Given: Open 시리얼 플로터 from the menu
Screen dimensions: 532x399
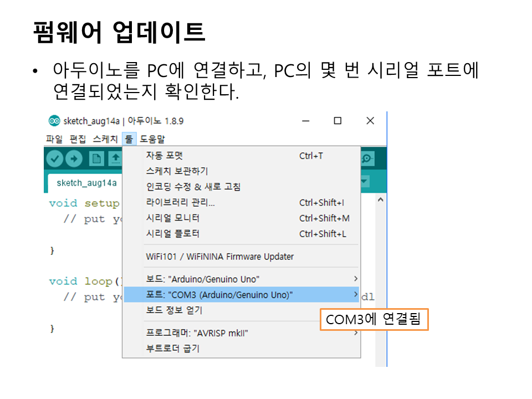Looking at the screenshot, I should click(241, 234).
